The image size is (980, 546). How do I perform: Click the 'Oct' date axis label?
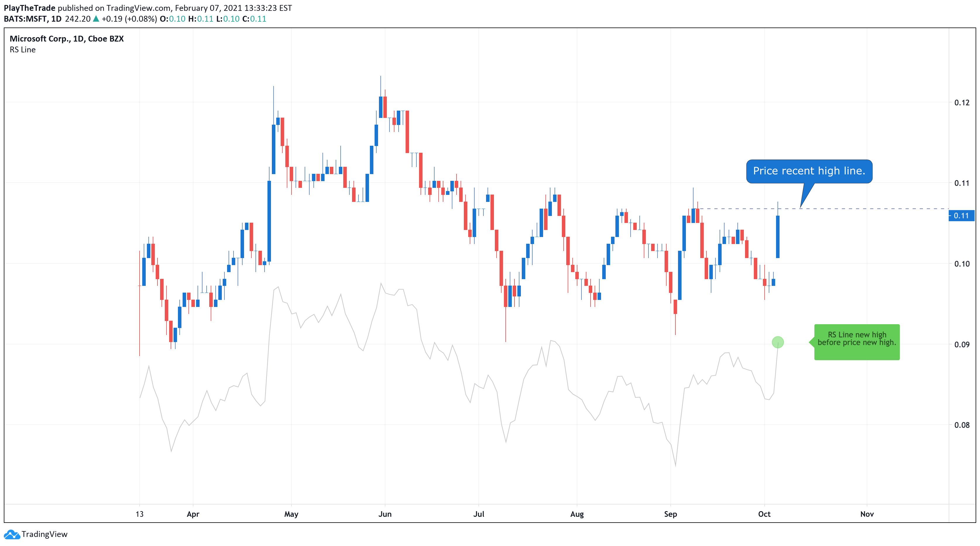point(764,514)
